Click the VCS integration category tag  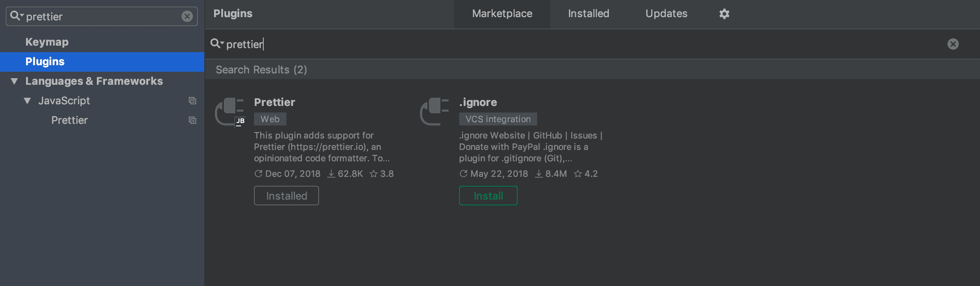point(498,119)
